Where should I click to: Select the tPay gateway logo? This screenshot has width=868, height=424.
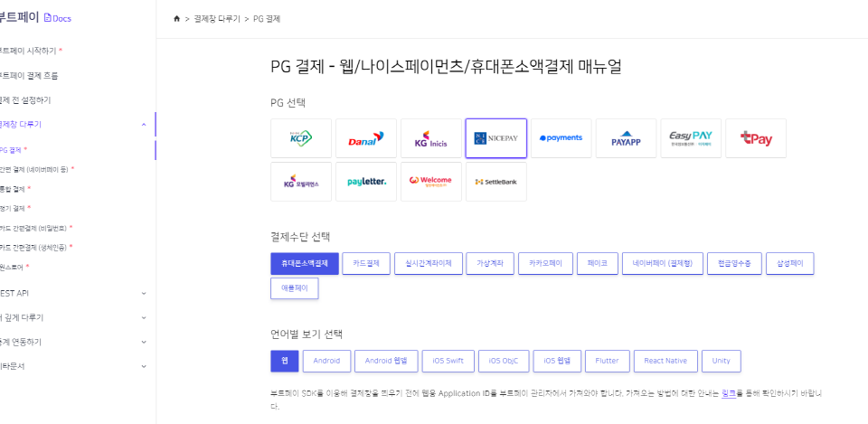tap(756, 137)
